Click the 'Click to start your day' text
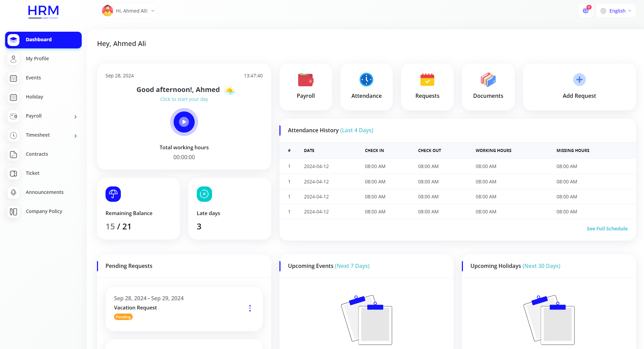The image size is (644, 349). tap(184, 99)
